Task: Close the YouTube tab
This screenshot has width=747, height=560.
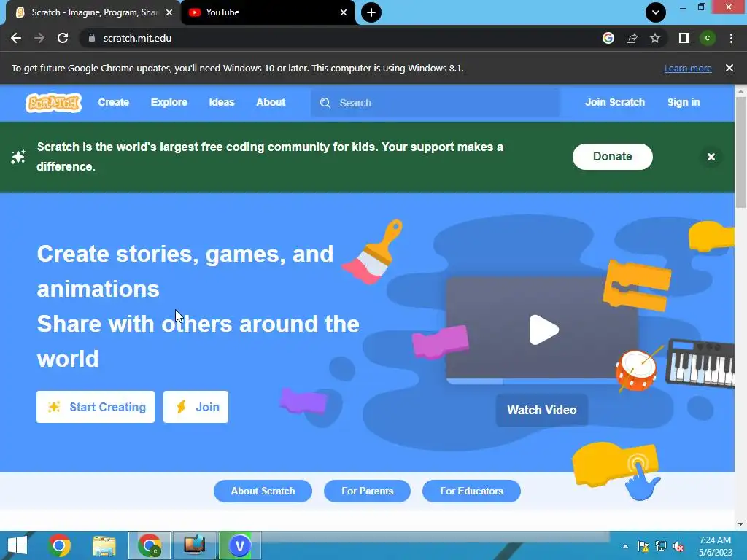Action: (344, 12)
